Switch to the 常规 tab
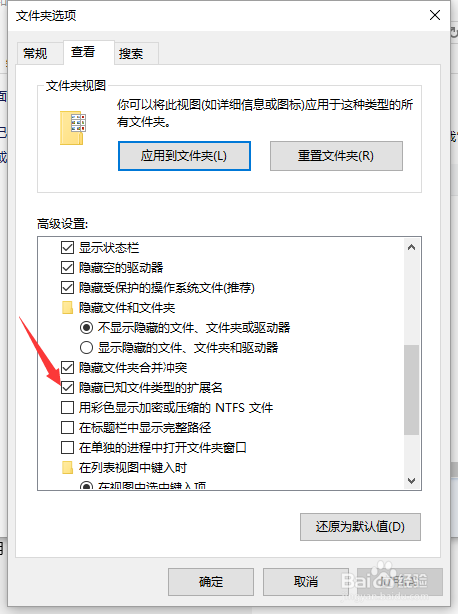The height and width of the screenshot is (614, 458). 35,53
